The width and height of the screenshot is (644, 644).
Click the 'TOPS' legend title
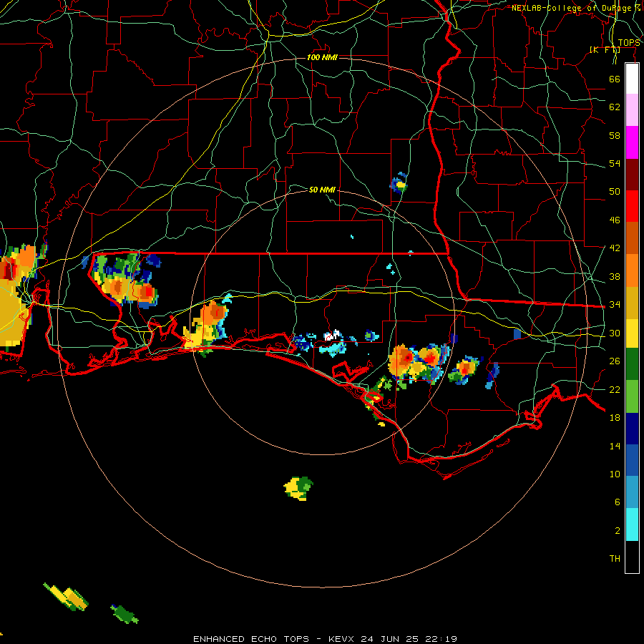(629, 43)
